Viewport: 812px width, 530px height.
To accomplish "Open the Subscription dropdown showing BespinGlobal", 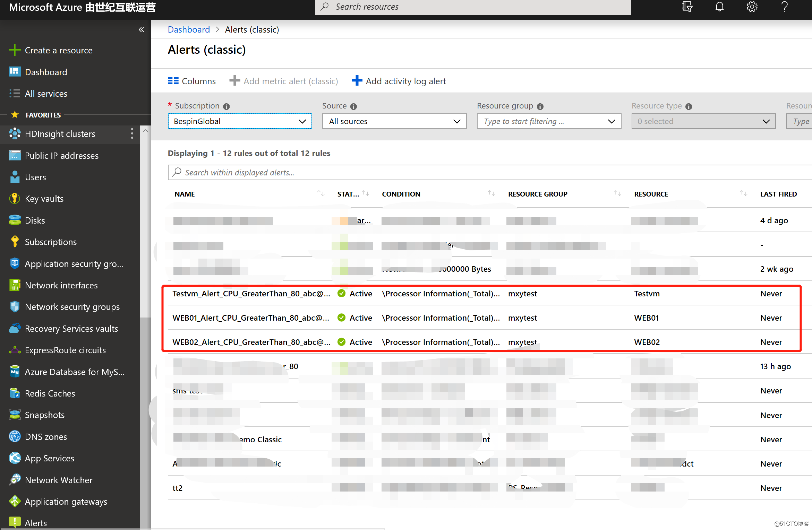I will 240,121.
